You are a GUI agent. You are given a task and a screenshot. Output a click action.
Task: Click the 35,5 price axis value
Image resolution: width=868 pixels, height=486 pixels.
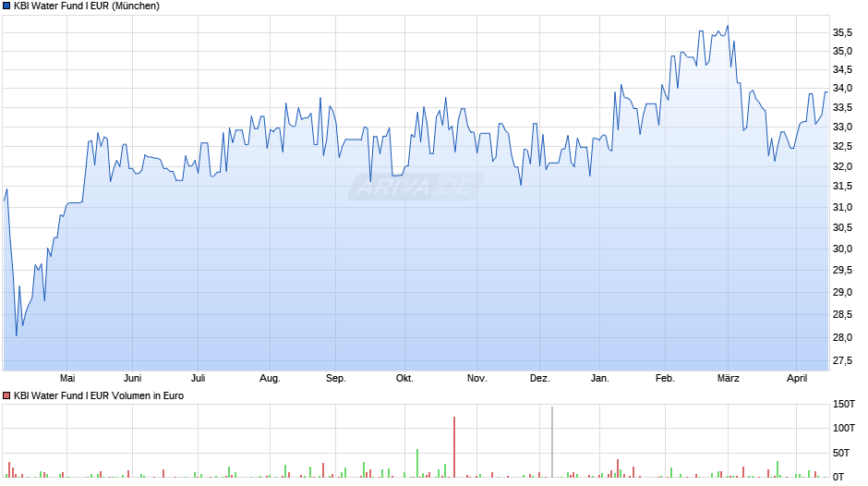pos(842,32)
